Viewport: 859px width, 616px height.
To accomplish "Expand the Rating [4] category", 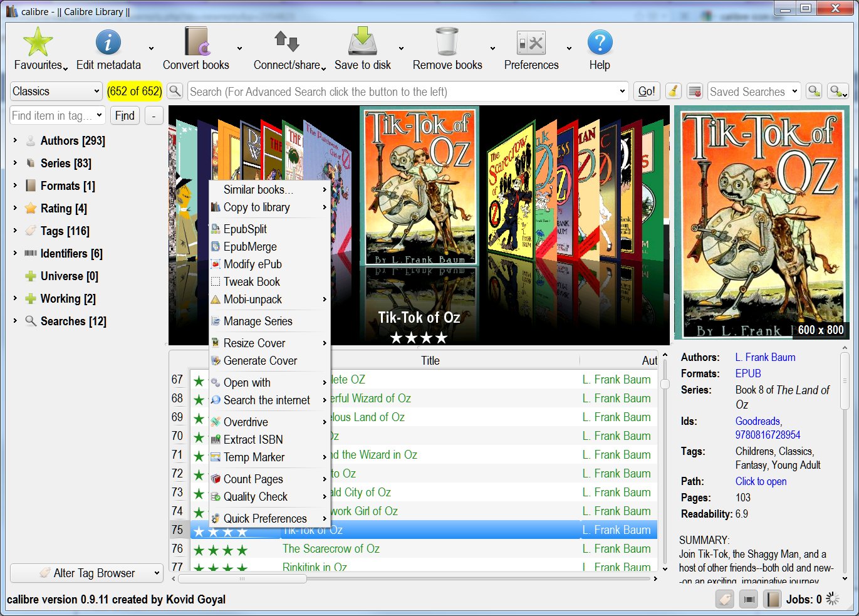I will [15, 208].
